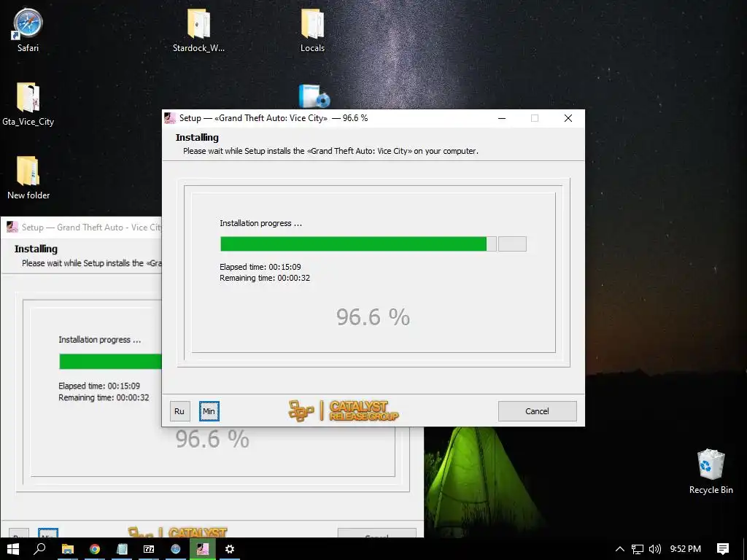
Task: Open the Action Center notifications icon
Action: 723,549
